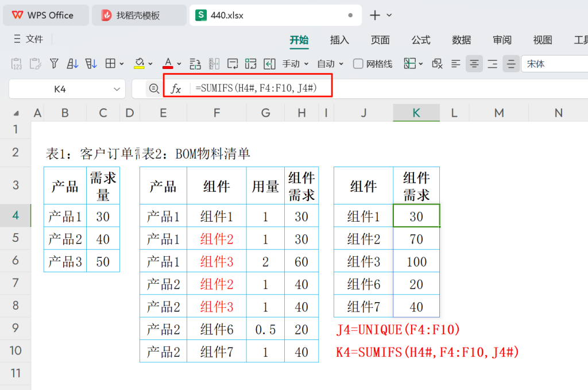Screen dimensions: 588x390
Task: Toggle wrap text icon in toolbar
Action: click(233, 64)
